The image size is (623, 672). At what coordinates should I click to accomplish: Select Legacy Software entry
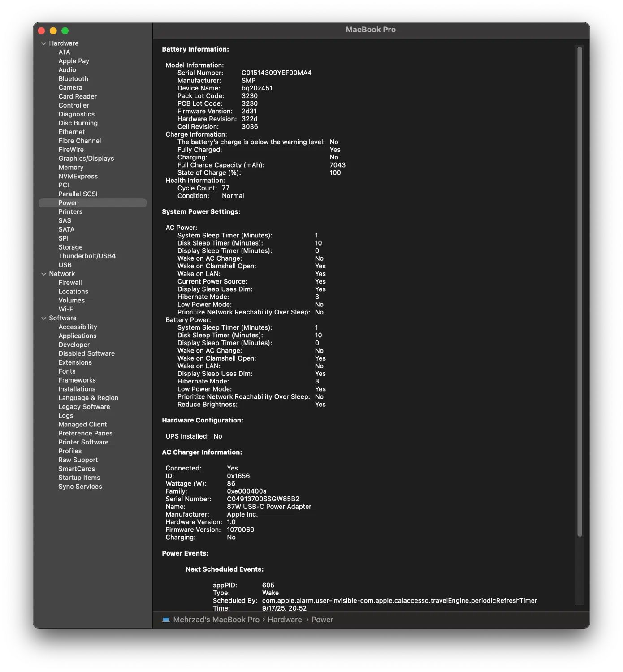pos(84,407)
